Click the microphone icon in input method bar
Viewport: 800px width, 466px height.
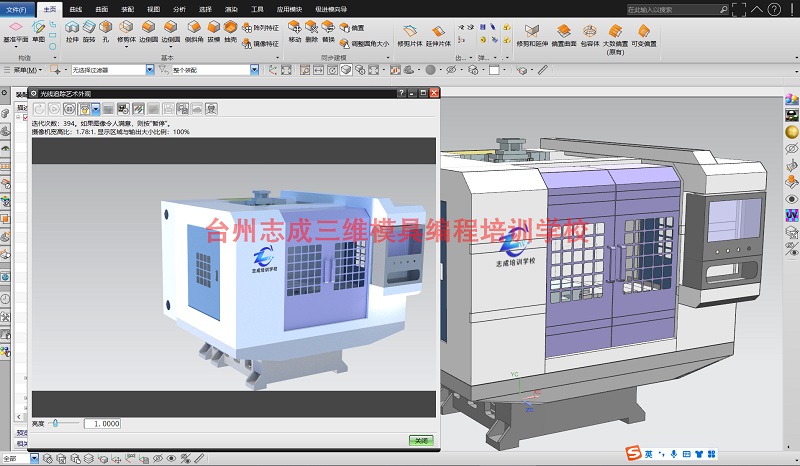click(x=673, y=454)
